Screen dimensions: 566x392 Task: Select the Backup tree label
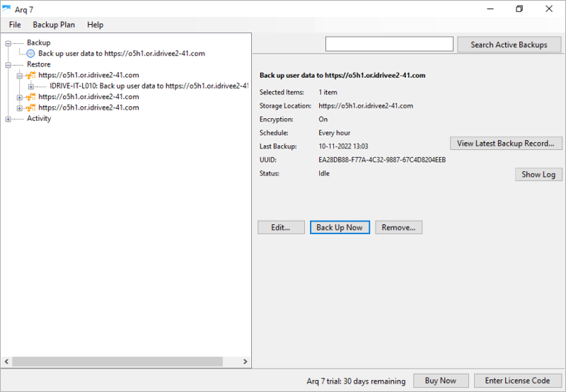[39, 42]
